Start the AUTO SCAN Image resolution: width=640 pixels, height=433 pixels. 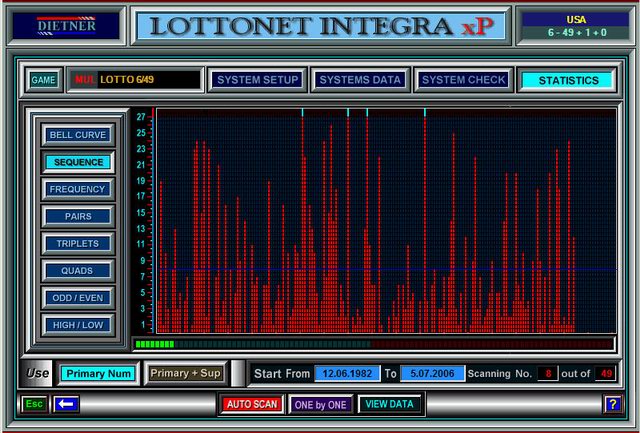click(x=251, y=404)
